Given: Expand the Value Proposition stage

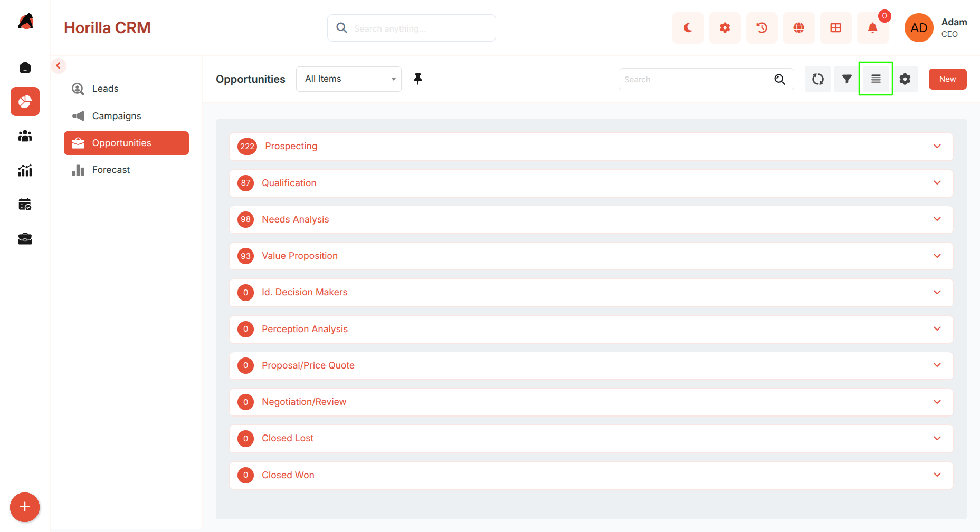Looking at the screenshot, I should point(591,256).
